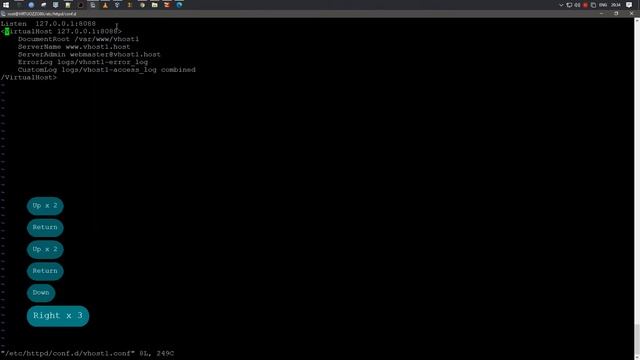Click the closing '/VirtualHost>' line
The height and width of the screenshot is (360, 640).
(x=29, y=78)
